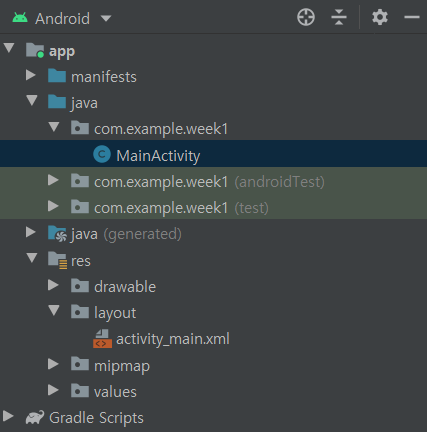The height and width of the screenshot is (432, 427).
Task: Collapse the app module arrow
Action: (9, 48)
